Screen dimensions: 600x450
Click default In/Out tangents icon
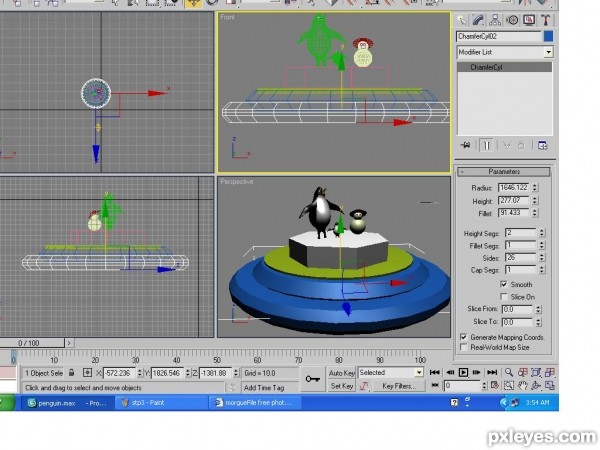click(364, 386)
